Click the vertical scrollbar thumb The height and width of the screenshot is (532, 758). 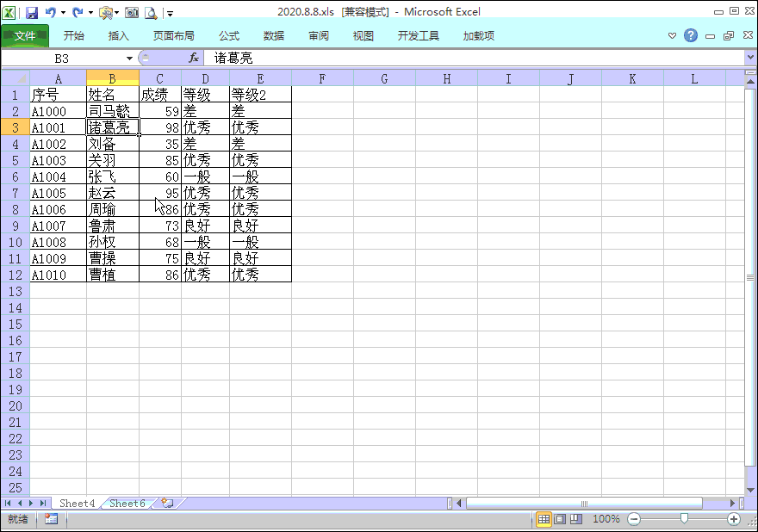point(750,277)
